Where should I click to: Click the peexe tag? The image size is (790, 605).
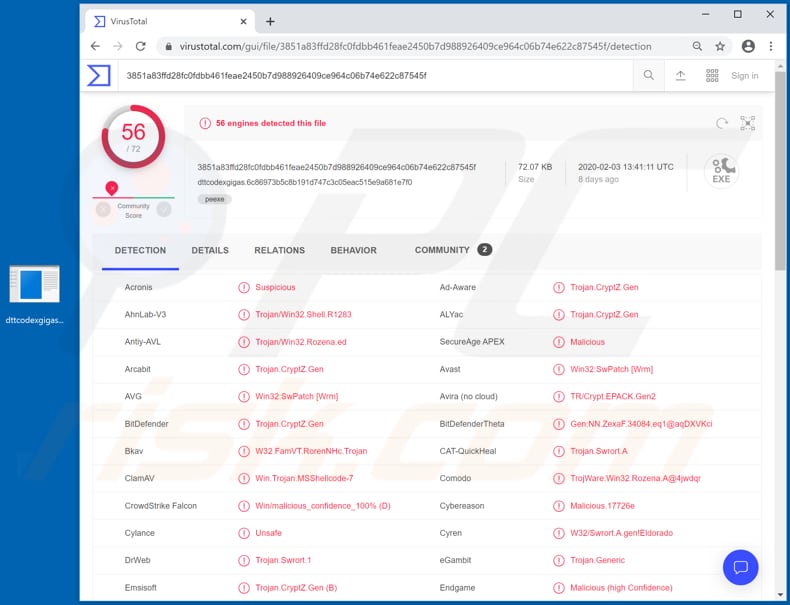coord(214,199)
